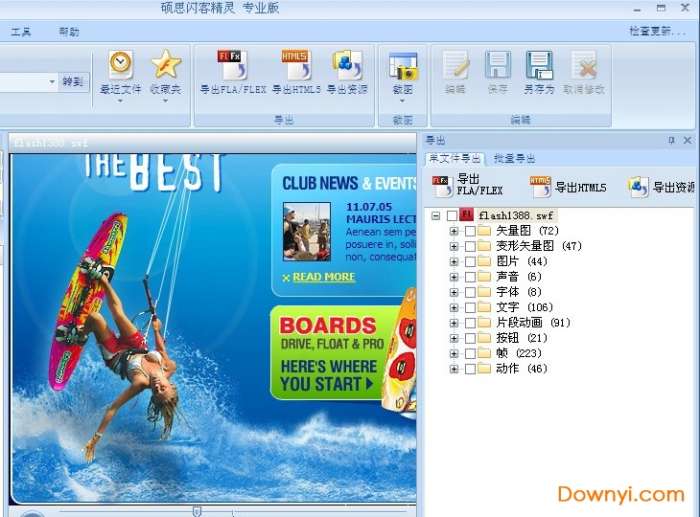Check the 片段动画 (91) checkbox

coord(470,323)
